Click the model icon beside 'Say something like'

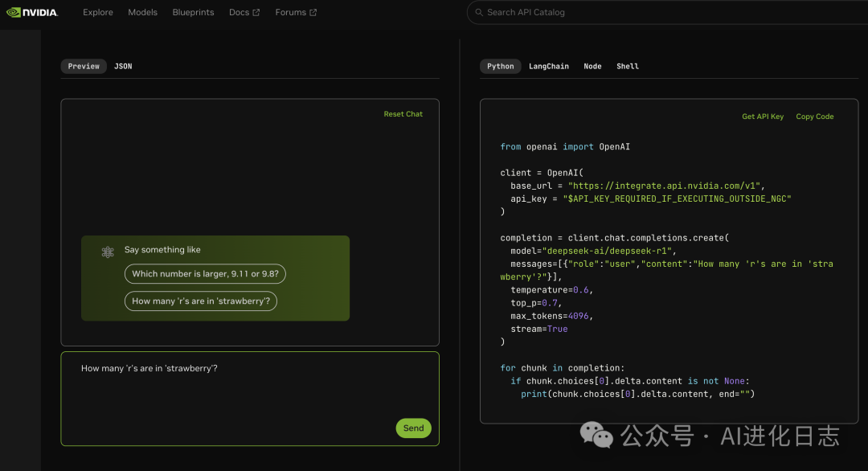[x=108, y=252]
